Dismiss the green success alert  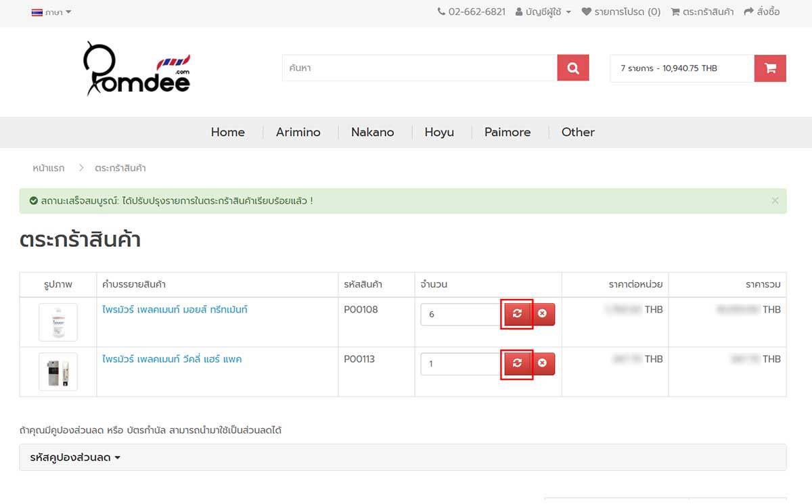pos(775,200)
